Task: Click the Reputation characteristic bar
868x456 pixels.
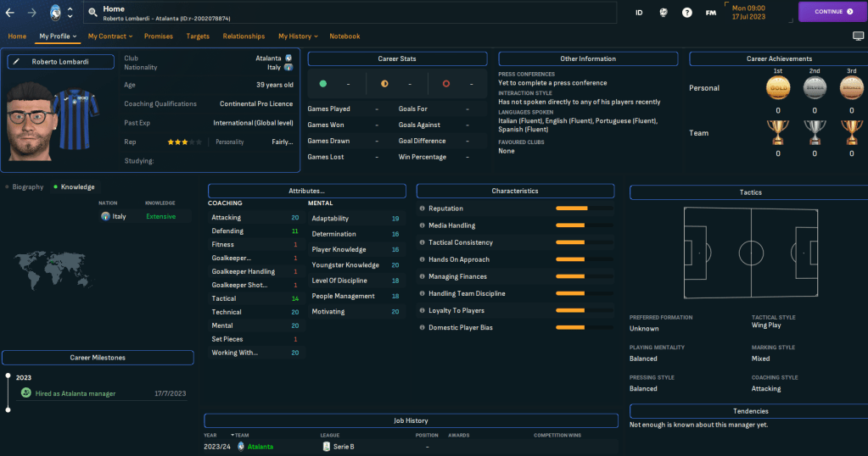Action: 584,209
